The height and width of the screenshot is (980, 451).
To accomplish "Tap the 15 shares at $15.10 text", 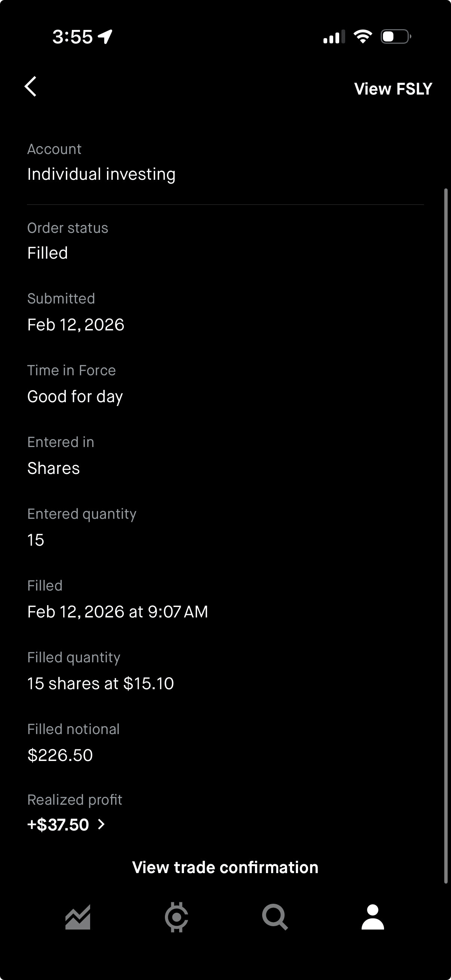I will tap(101, 683).
